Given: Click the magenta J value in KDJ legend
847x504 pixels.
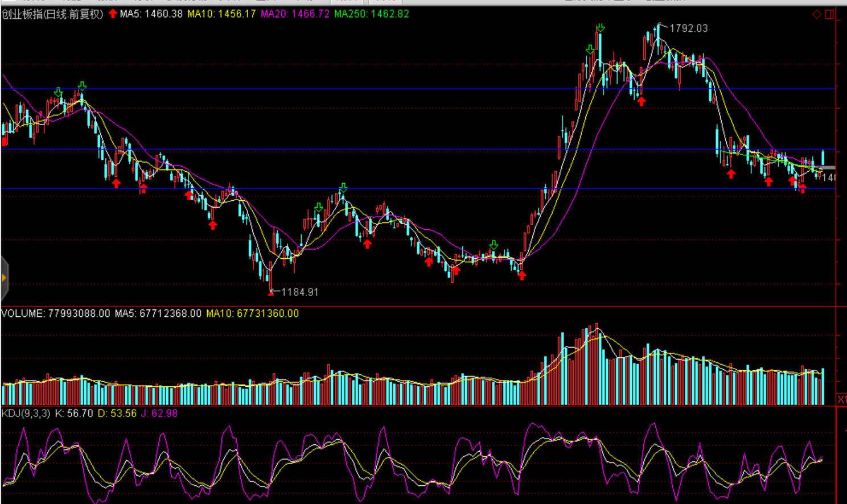Looking at the screenshot, I should [x=159, y=413].
